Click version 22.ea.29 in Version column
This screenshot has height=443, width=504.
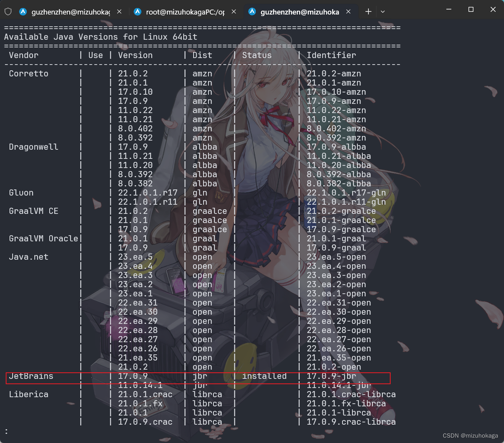tap(138, 321)
